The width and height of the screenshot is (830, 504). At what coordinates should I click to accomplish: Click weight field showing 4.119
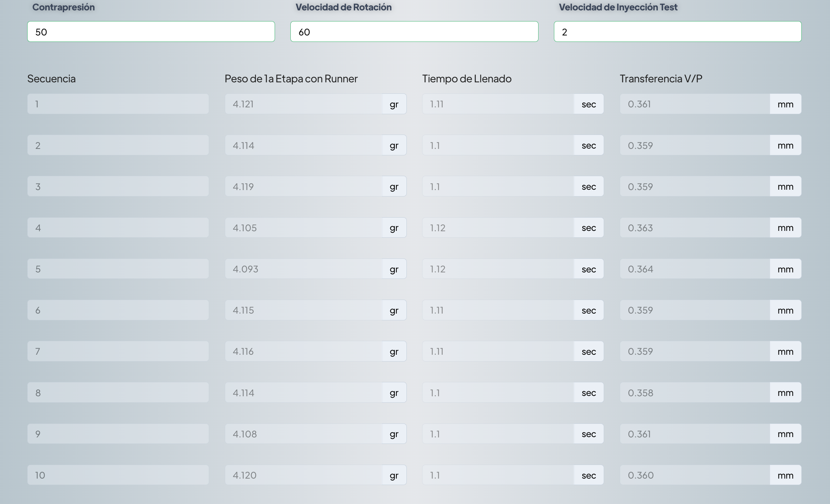pos(303,186)
